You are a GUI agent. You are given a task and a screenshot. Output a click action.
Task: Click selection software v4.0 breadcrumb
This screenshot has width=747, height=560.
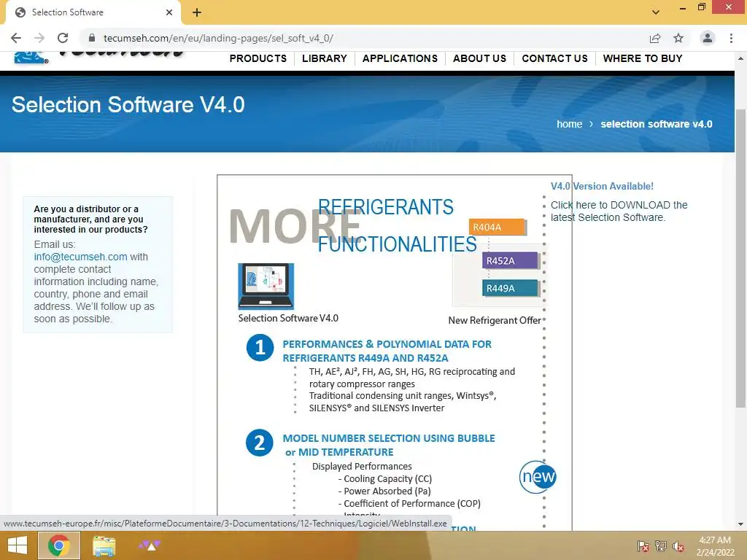point(657,124)
